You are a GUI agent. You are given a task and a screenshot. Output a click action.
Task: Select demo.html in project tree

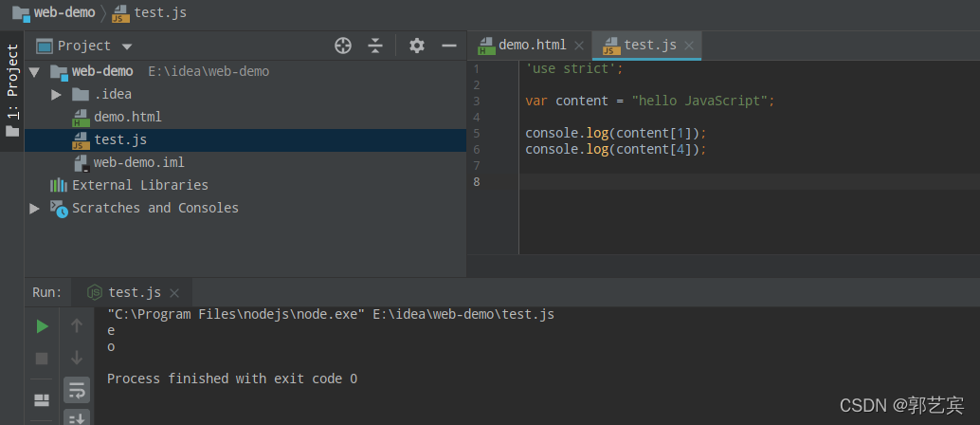[x=128, y=117]
